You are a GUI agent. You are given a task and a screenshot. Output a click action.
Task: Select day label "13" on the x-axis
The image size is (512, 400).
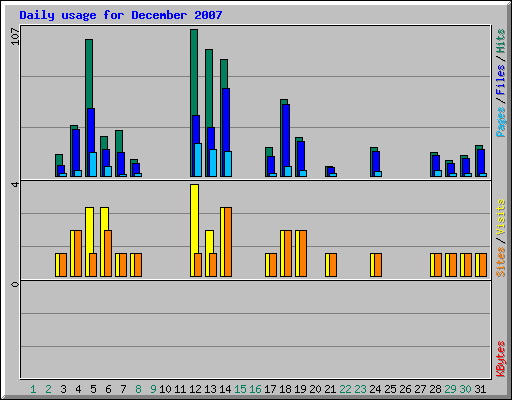click(x=210, y=389)
